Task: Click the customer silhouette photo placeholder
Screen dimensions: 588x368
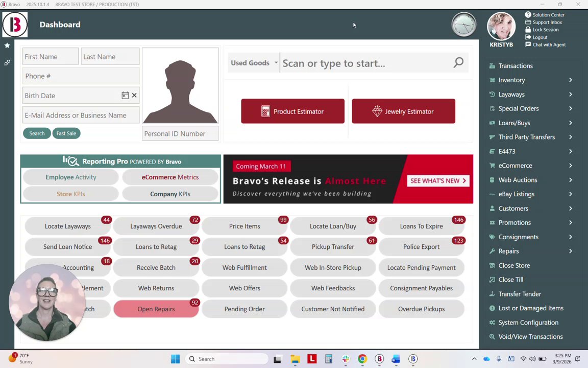Action: (180, 86)
